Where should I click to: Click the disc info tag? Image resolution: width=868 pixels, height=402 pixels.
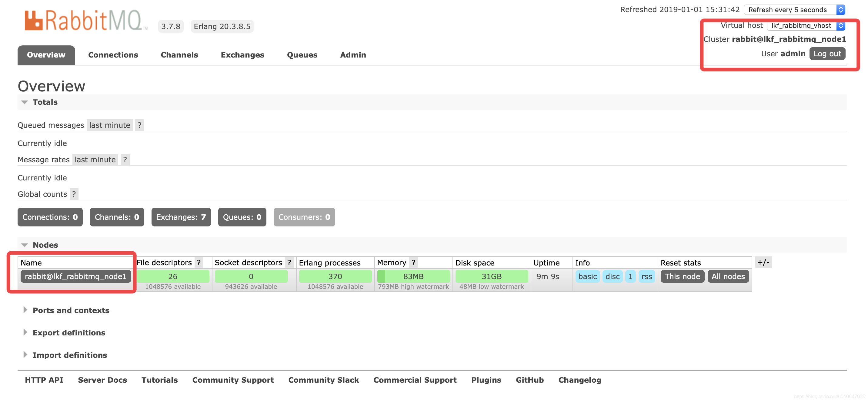point(612,276)
